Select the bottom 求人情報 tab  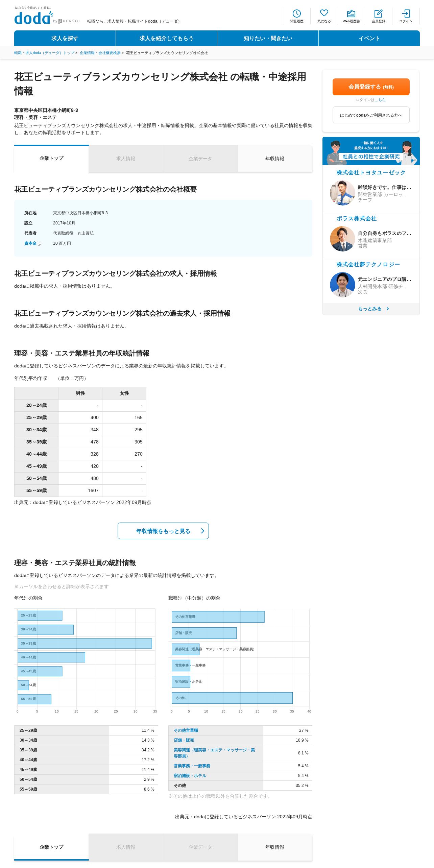coord(126,847)
